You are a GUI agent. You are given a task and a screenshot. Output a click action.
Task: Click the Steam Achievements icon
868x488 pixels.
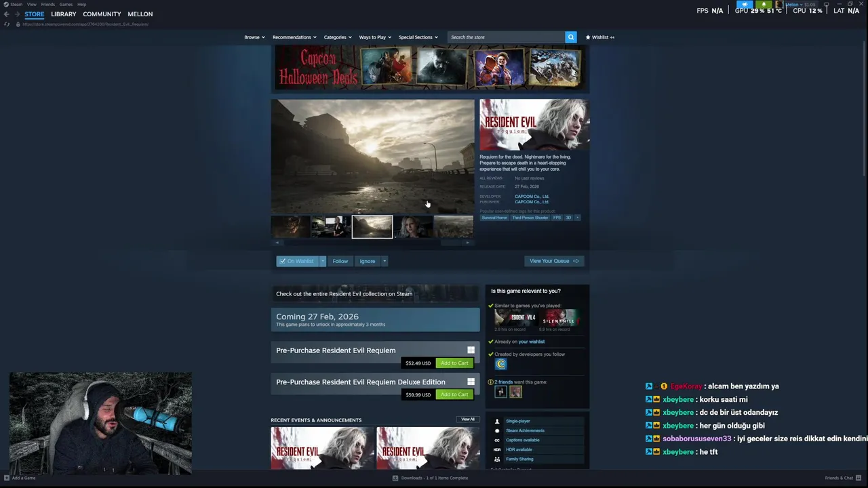pos(497,430)
